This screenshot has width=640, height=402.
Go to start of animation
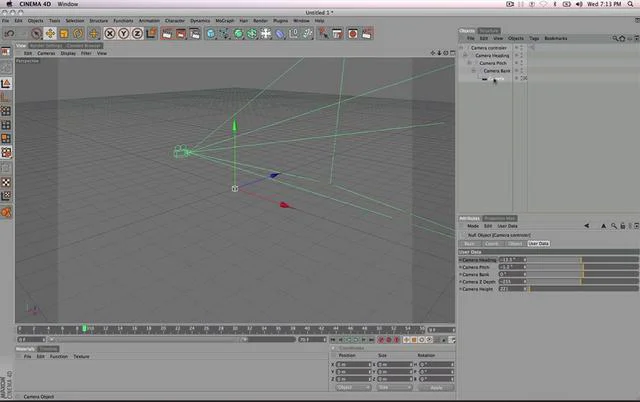(333, 340)
